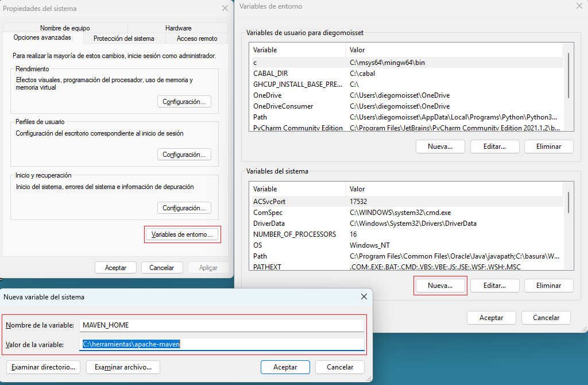The height and width of the screenshot is (385, 588).
Task: Focus the Nombre de la variable field
Action: (x=222, y=325)
